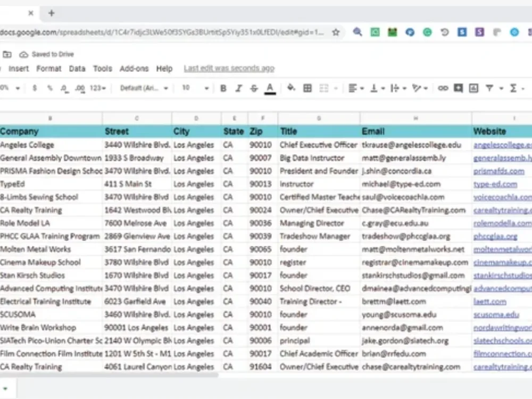The width and height of the screenshot is (532, 399).
Task: Open a new browser tab
Action: (x=51, y=13)
